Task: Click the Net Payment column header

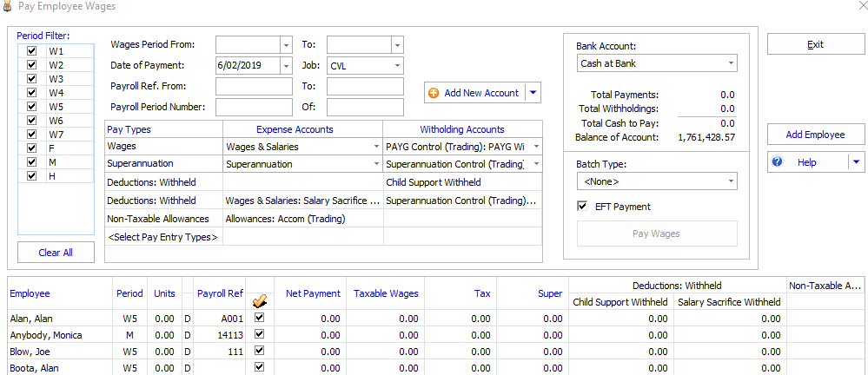Action: pos(312,293)
